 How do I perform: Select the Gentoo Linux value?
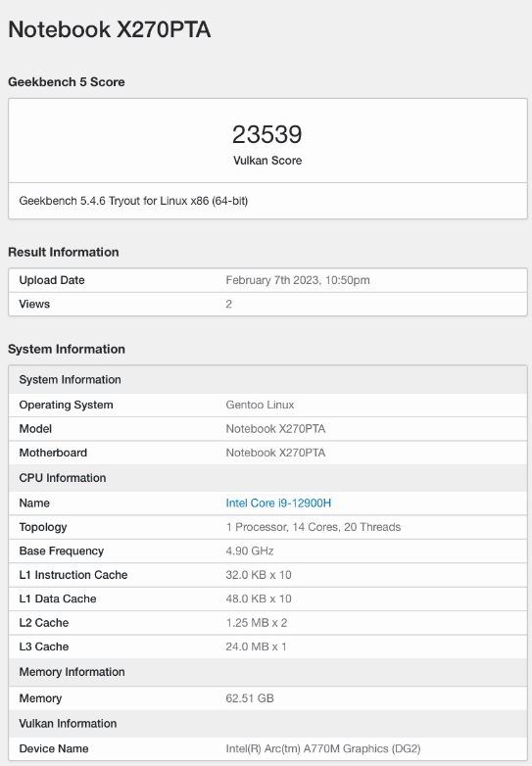click(260, 405)
